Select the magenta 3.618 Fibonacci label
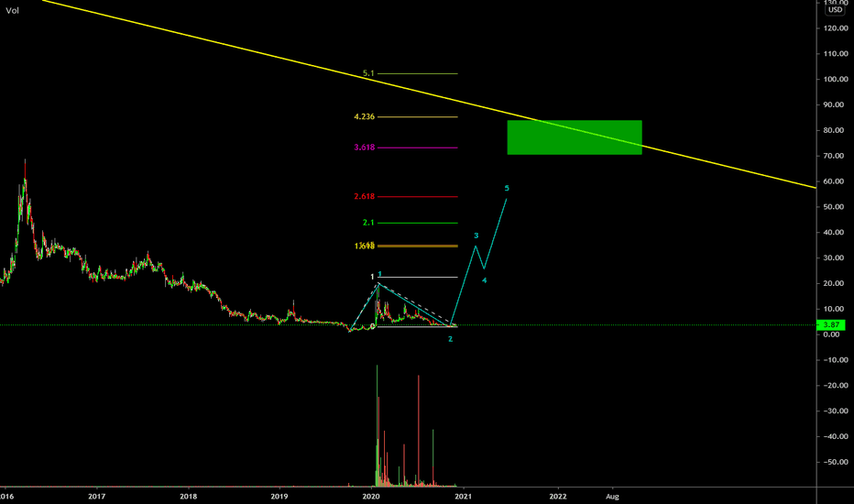This screenshot has width=854, height=504. [x=365, y=148]
